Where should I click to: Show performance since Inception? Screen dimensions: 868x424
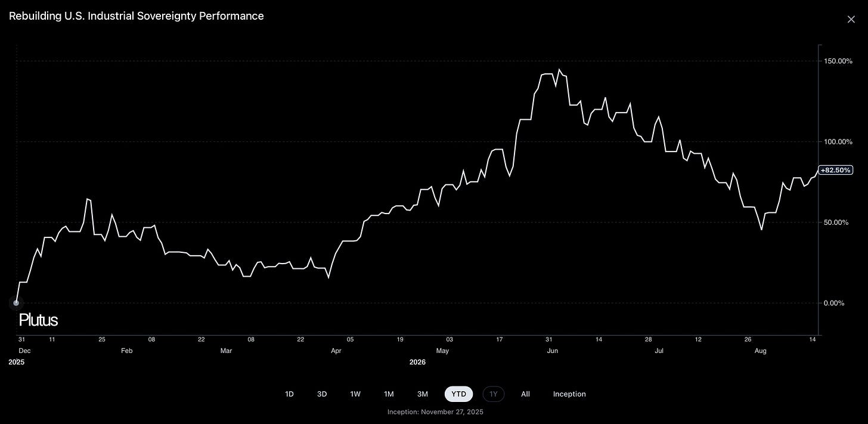pos(569,394)
